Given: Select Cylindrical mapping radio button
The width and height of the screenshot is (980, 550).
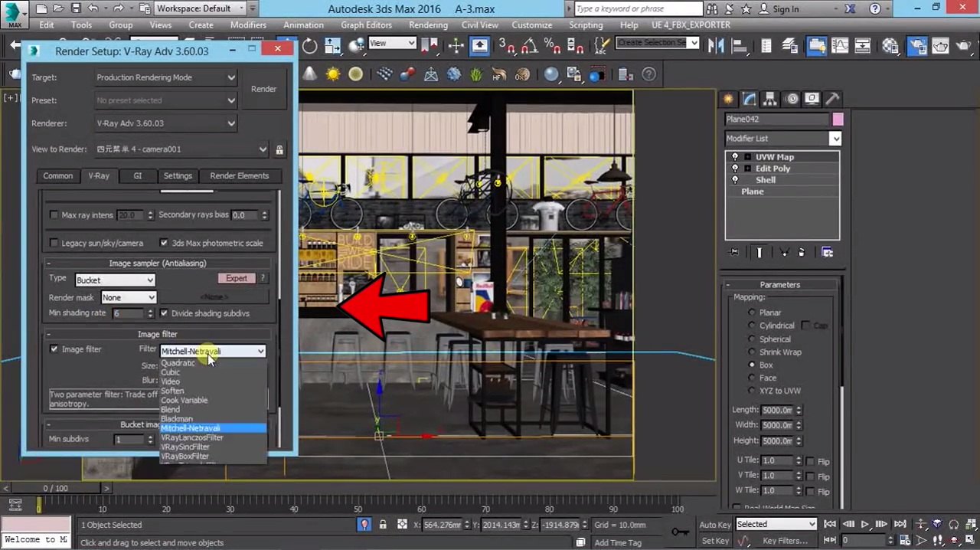Looking at the screenshot, I should point(752,326).
